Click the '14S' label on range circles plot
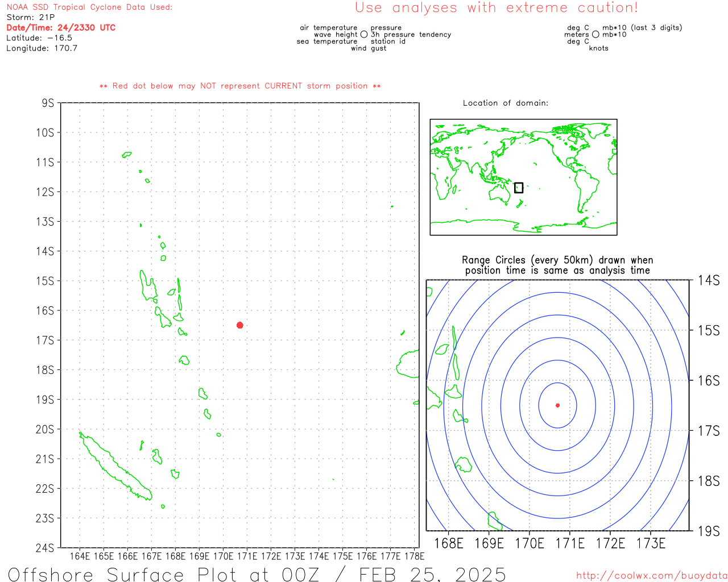728x582 pixels. (x=709, y=280)
